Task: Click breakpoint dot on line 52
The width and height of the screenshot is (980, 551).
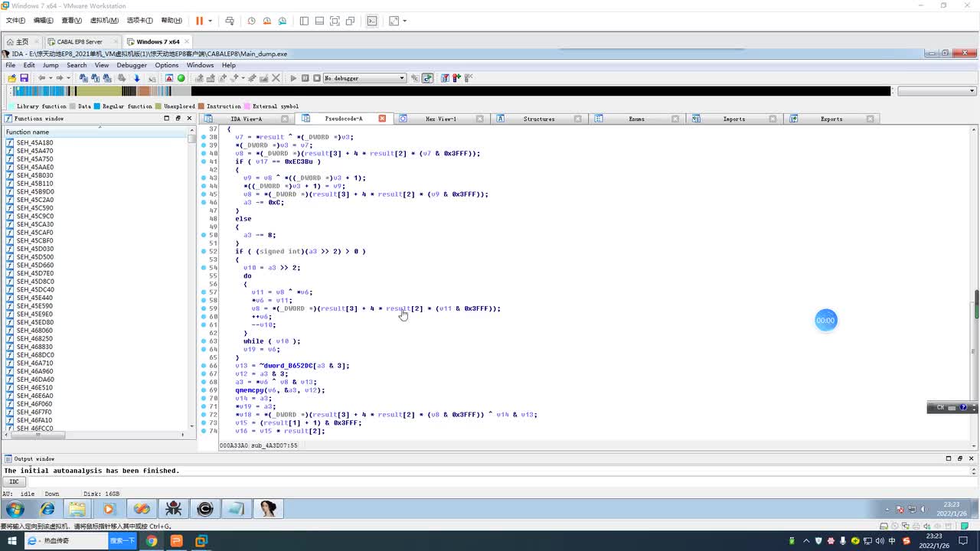Action: [x=204, y=251]
